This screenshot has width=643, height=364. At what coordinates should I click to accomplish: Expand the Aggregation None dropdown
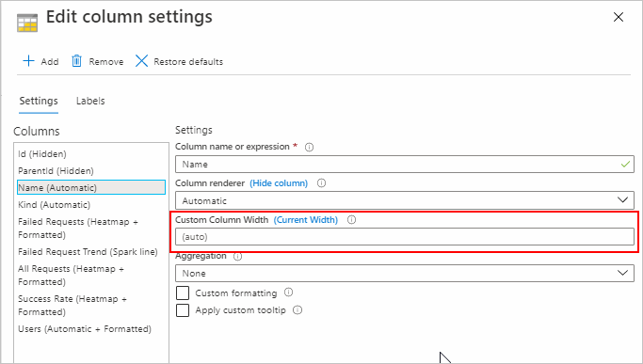tap(405, 274)
